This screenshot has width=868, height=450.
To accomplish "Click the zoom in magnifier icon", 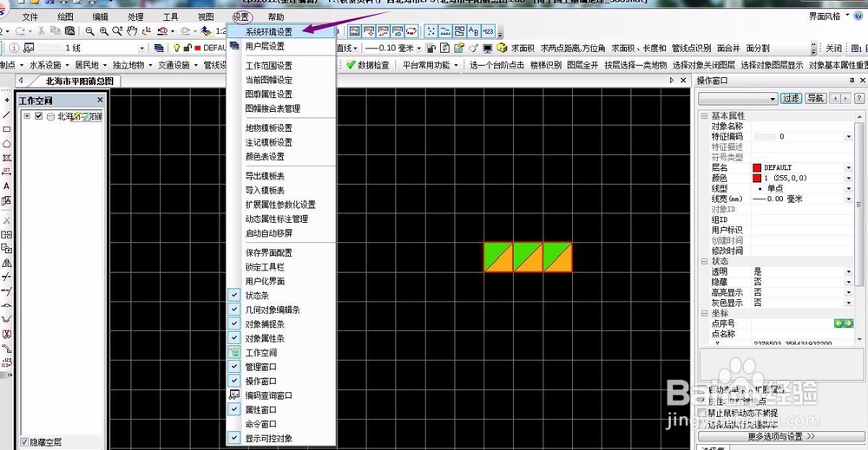I will (x=103, y=31).
